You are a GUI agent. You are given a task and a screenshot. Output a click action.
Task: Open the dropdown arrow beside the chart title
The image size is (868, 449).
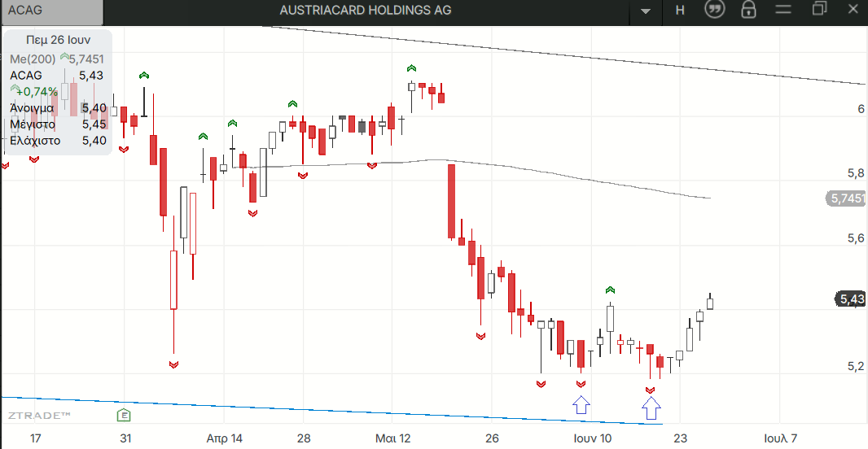[646, 11]
